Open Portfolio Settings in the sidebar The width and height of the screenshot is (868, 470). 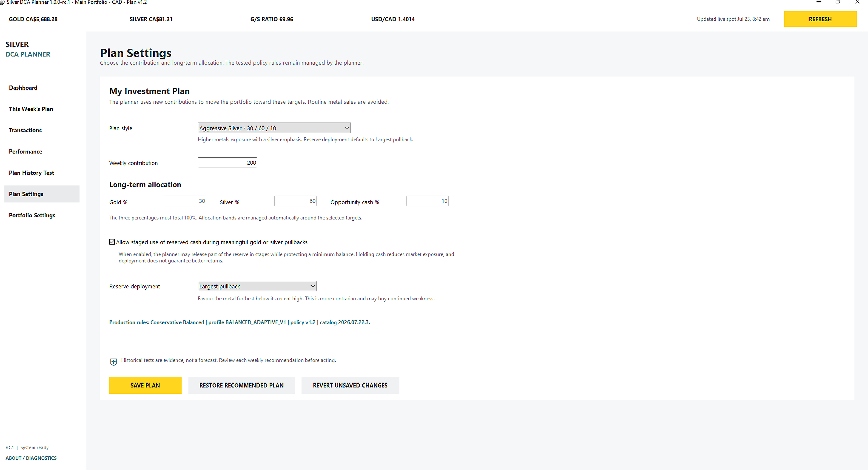click(x=41, y=215)
